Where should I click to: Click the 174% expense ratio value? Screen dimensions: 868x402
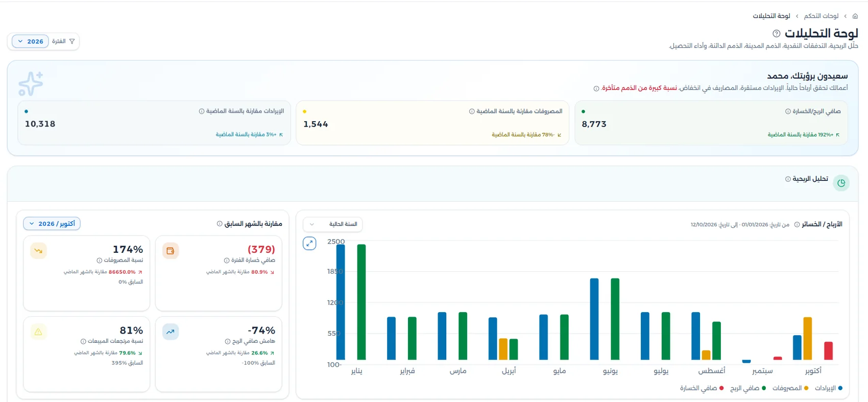[128, 249]
